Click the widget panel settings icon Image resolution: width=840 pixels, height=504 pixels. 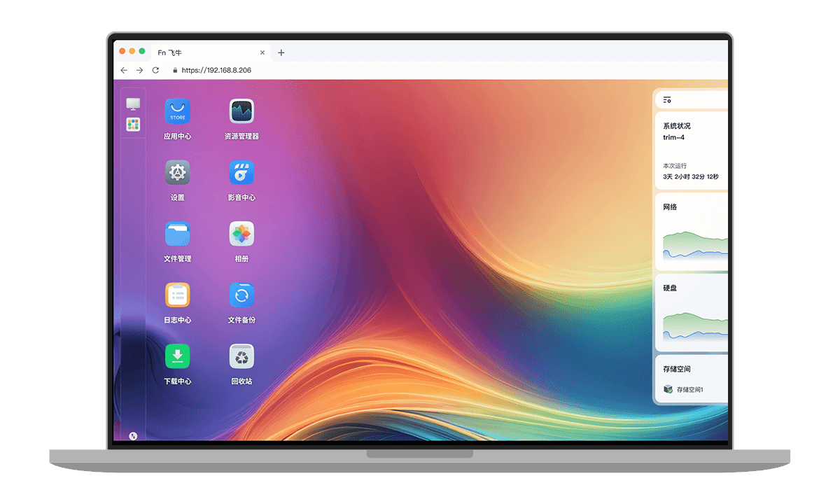[667, 100]
